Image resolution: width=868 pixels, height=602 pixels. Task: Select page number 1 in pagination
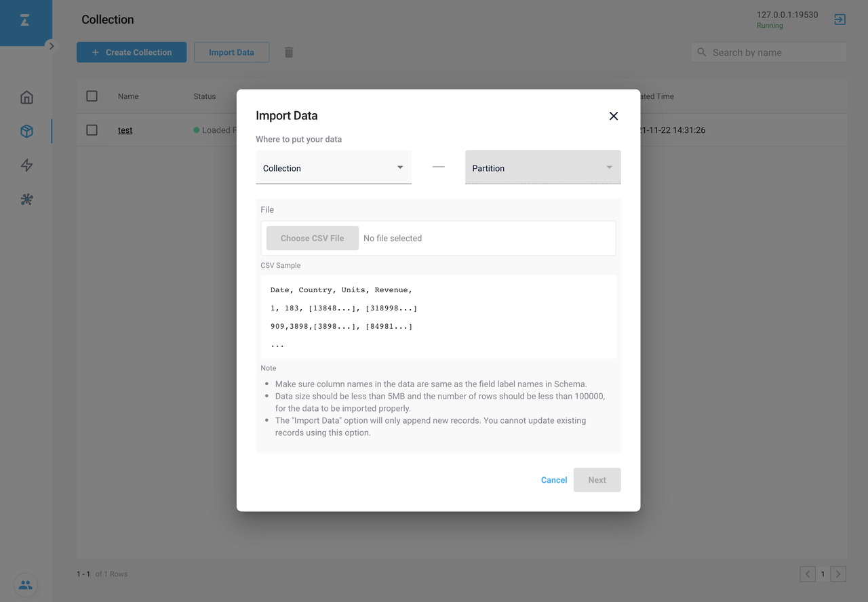click(x=823, y=574)
